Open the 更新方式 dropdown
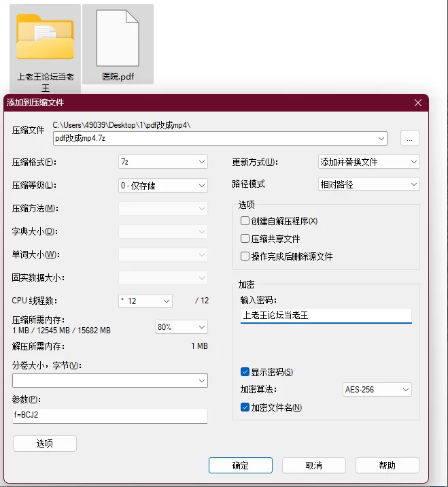Image resolution: width=448 pixels, height=487 pixels. tap(369, 162)
